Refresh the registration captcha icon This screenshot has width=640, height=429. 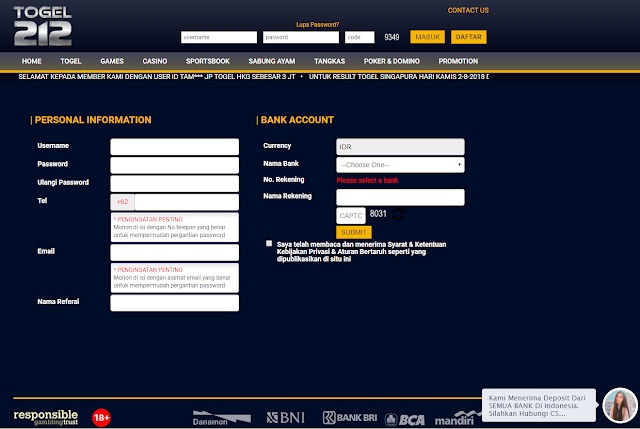click(398, 214)
